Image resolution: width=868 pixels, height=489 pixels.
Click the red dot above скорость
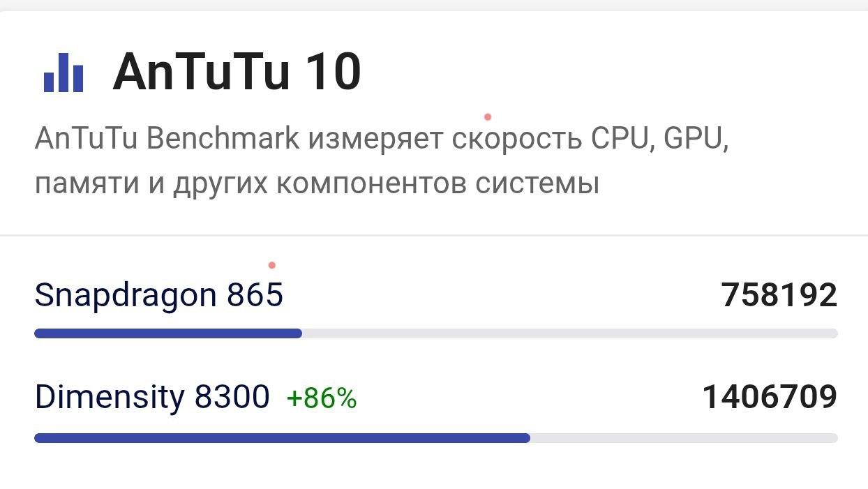(488, 117)
